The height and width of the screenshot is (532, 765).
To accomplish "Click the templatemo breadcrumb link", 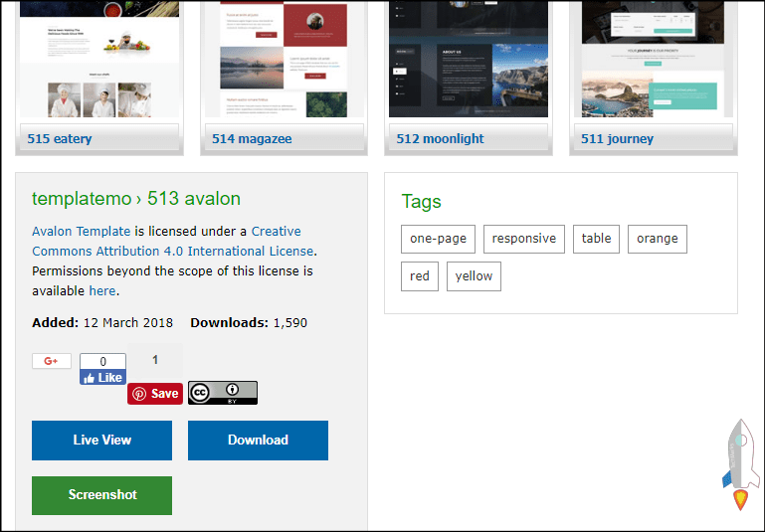I will coord(82,198).
